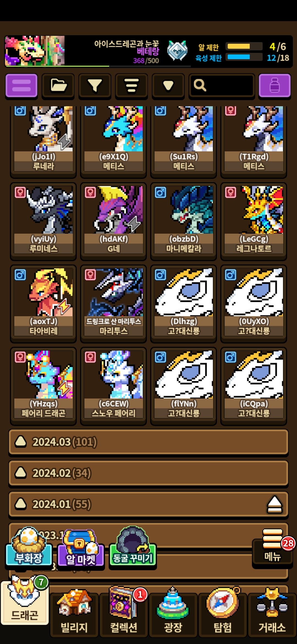The image size is (297, 644).
Task: Open the purple potion bottle button
Action: 274,86
